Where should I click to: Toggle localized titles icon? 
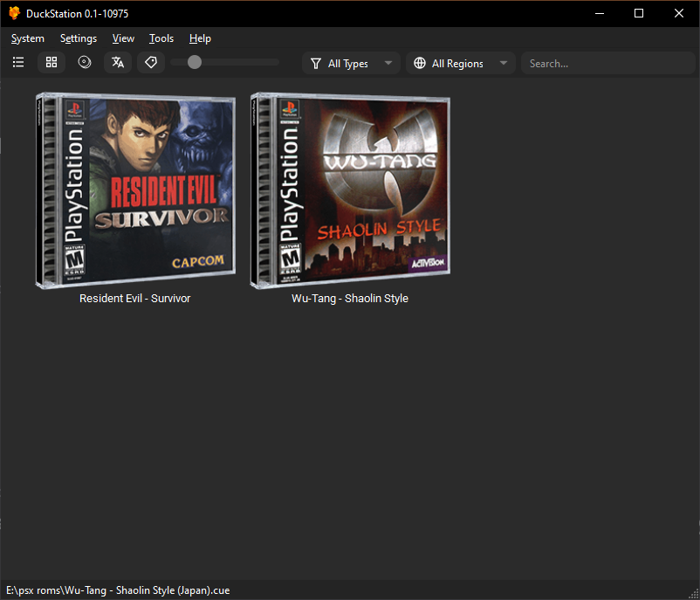[118, 63]
